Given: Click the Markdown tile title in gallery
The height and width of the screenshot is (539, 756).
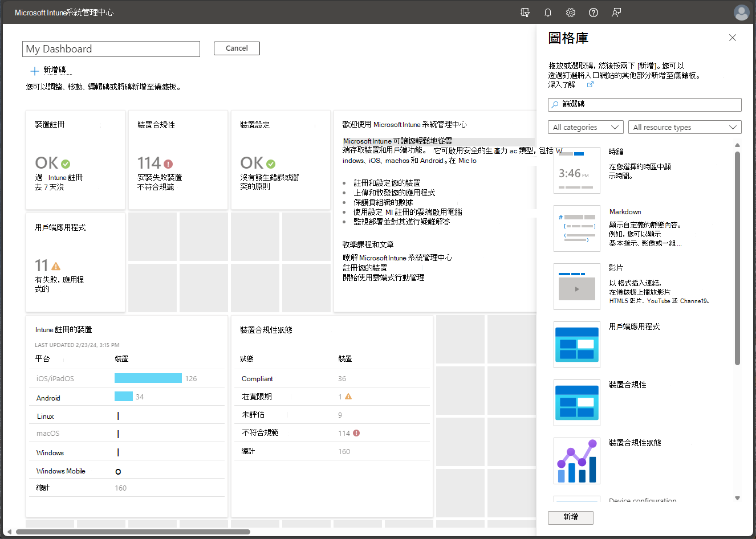Looking at the screenshot, I should pyautogui.click(x=625, y=212).
